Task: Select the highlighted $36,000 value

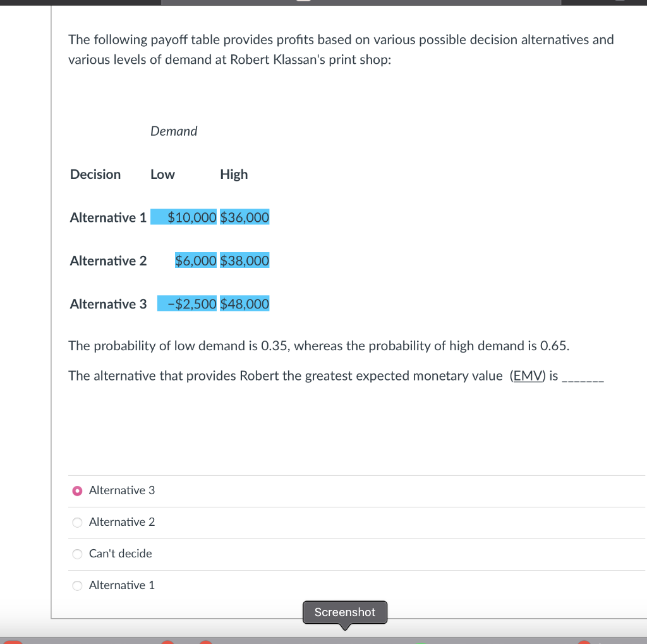Action: tap(245, 217)
